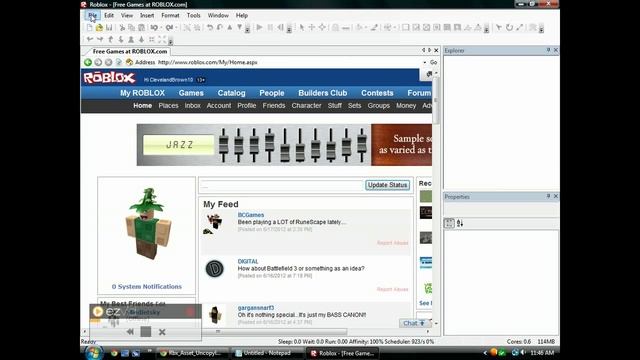The image size is (640, 360).
Task: Open the My ROBLOX navigation link
Action: click(x=142, y=93)
